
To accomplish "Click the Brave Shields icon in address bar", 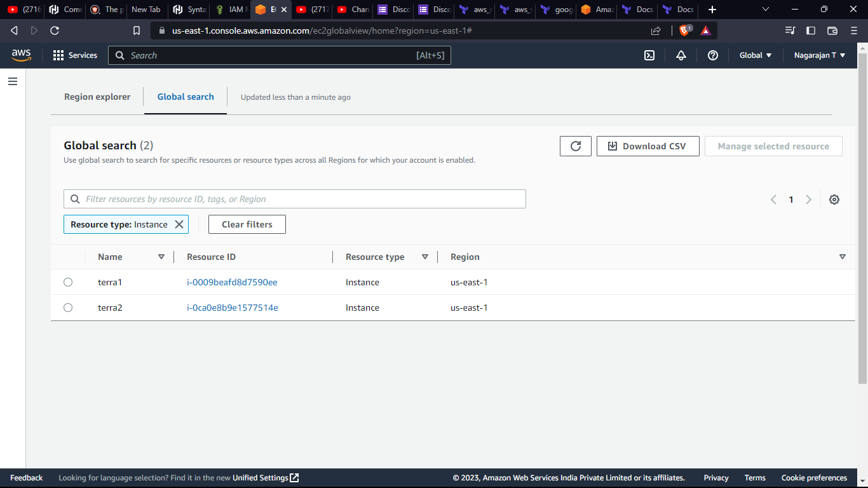I will [684, 30].
